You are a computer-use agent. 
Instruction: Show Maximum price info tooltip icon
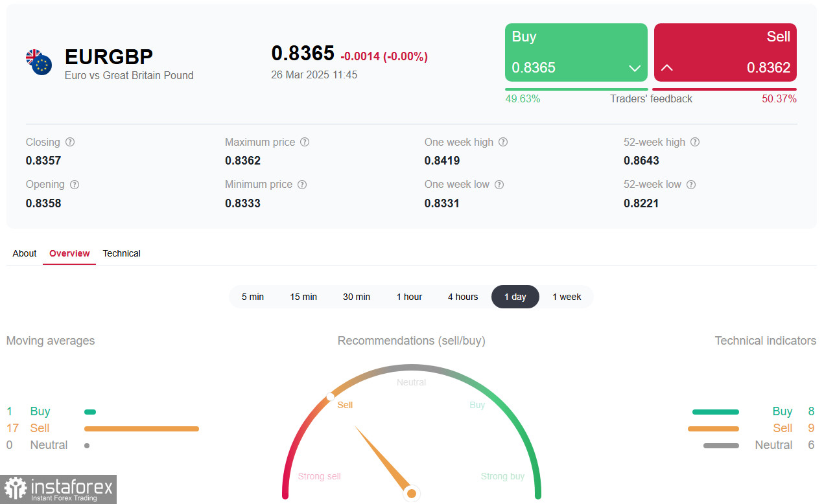(305, 143)
